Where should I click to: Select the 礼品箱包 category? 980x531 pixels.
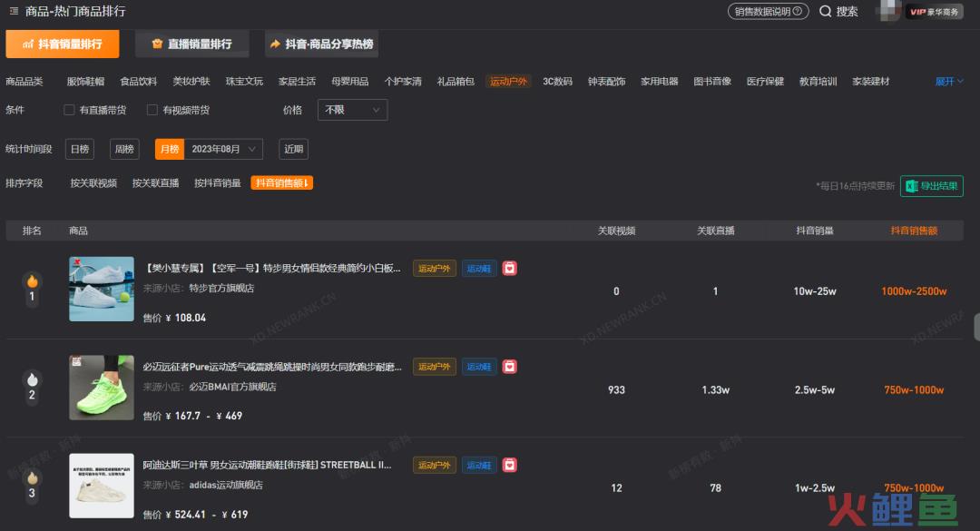[x=456, y=82]
